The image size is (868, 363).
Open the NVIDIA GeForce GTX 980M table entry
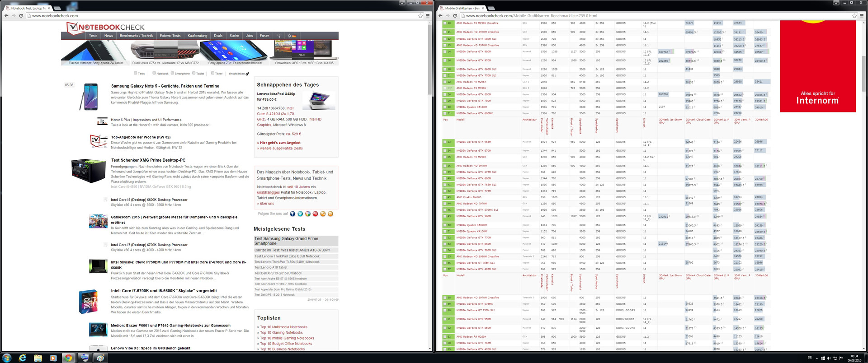pos(473,52)
